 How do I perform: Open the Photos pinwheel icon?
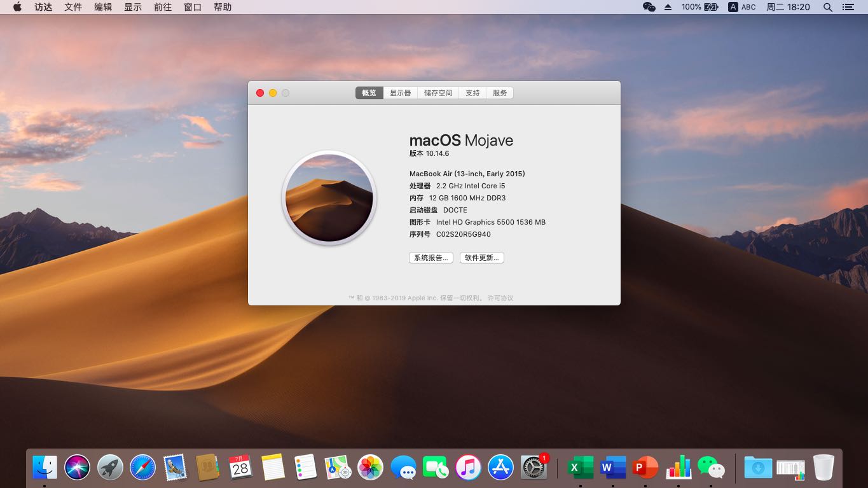tap(370, 468)
